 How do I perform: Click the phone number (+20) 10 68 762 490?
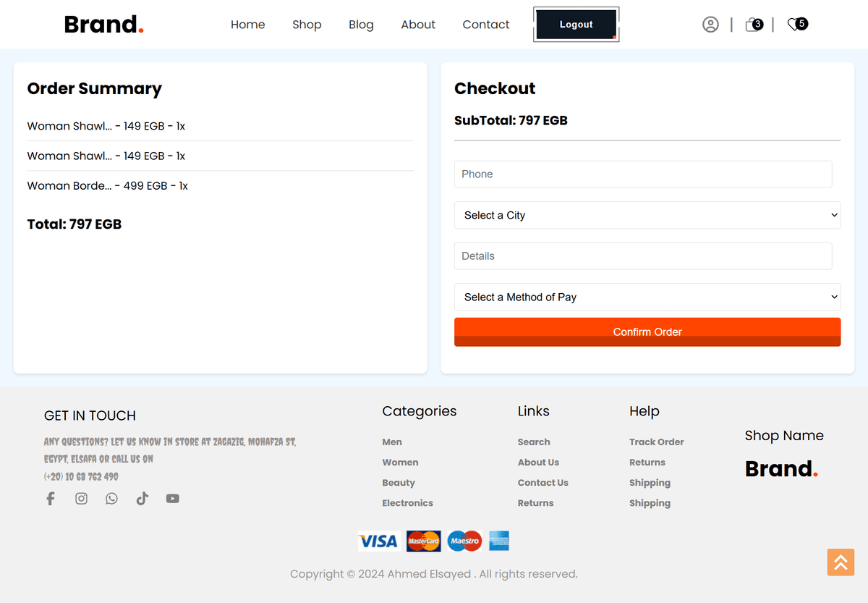pyautogui.click(x=81, y=476)
